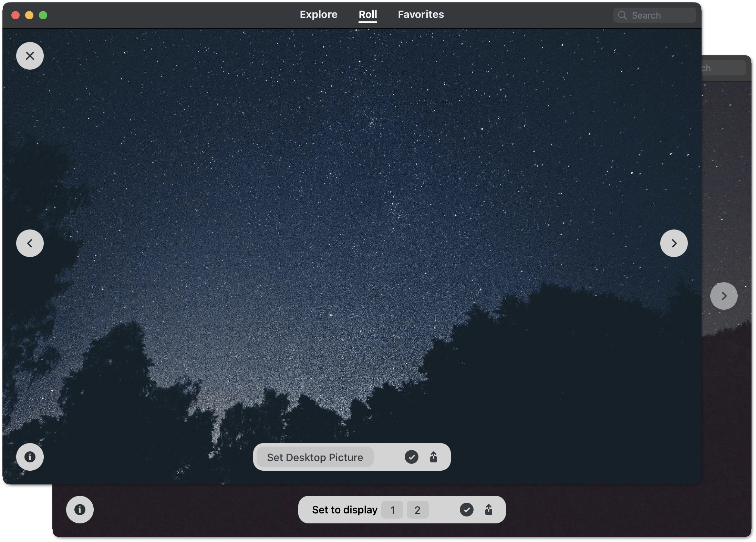
Task: Advance to next photo in front window
Action: point(674,243)
